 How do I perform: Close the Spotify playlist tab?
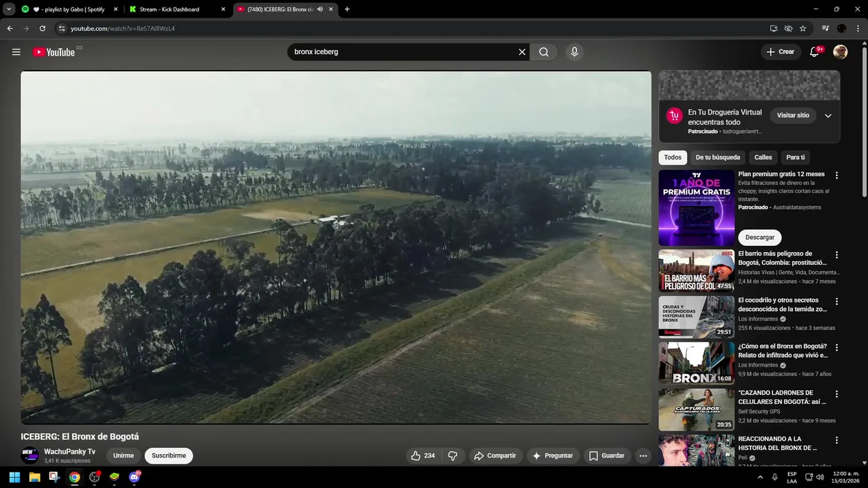[115, 9]
